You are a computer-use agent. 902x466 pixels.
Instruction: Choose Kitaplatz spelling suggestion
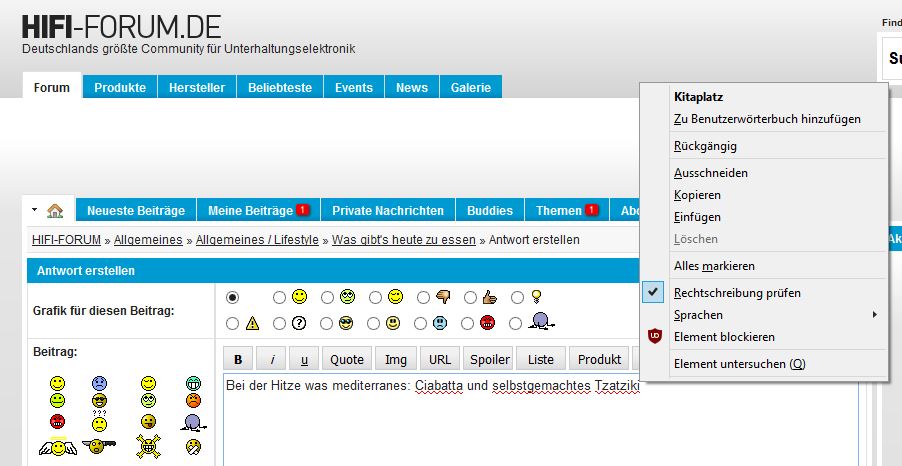(x=698, y=97)
